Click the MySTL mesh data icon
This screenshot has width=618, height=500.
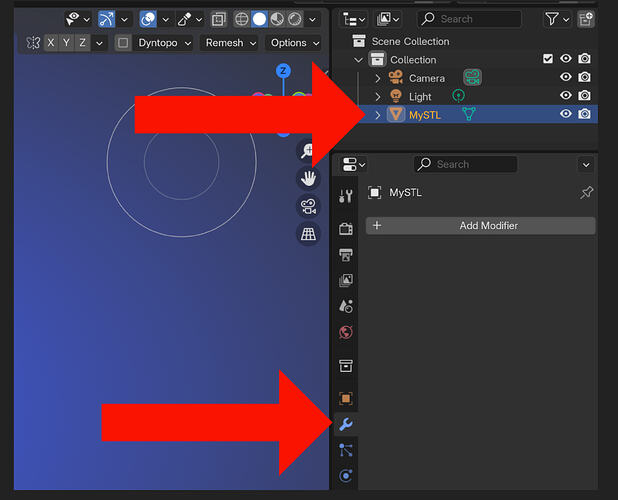[469, 114]
